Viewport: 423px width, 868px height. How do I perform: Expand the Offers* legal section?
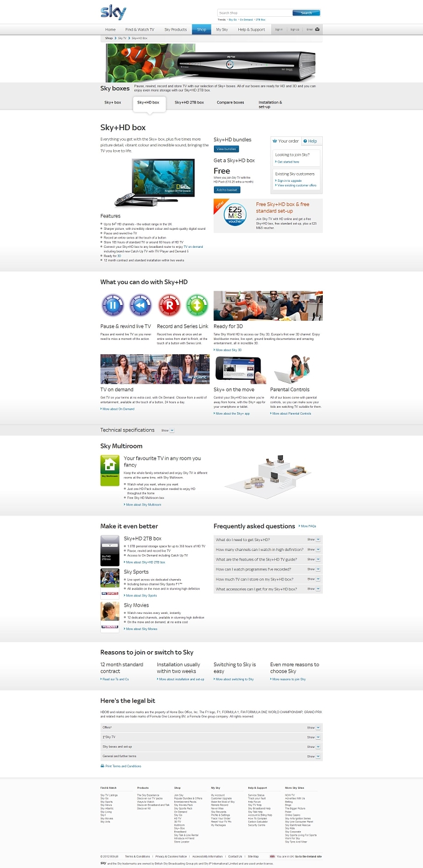[x=211, y=727]
